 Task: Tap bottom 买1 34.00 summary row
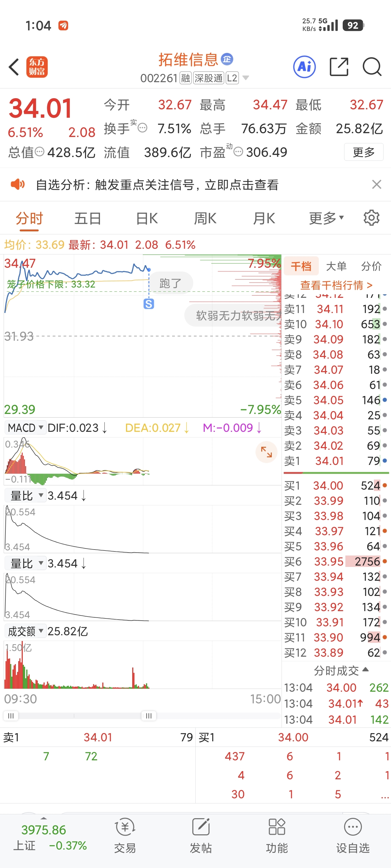pos(293,737)
